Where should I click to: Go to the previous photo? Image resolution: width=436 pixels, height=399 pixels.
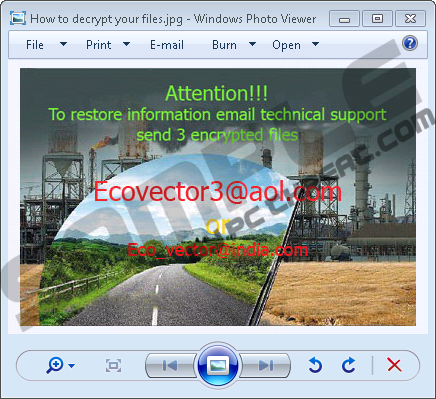tap(170, 366)
